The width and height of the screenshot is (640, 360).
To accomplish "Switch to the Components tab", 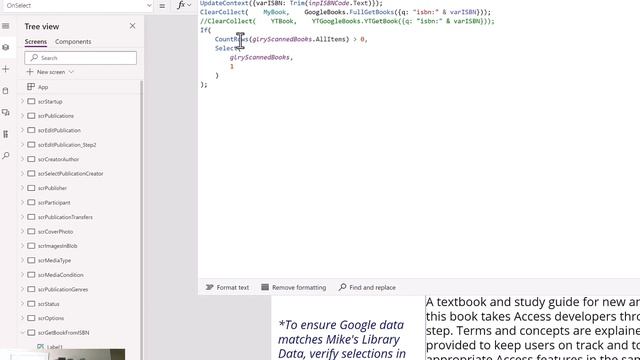I will point(73,42).
